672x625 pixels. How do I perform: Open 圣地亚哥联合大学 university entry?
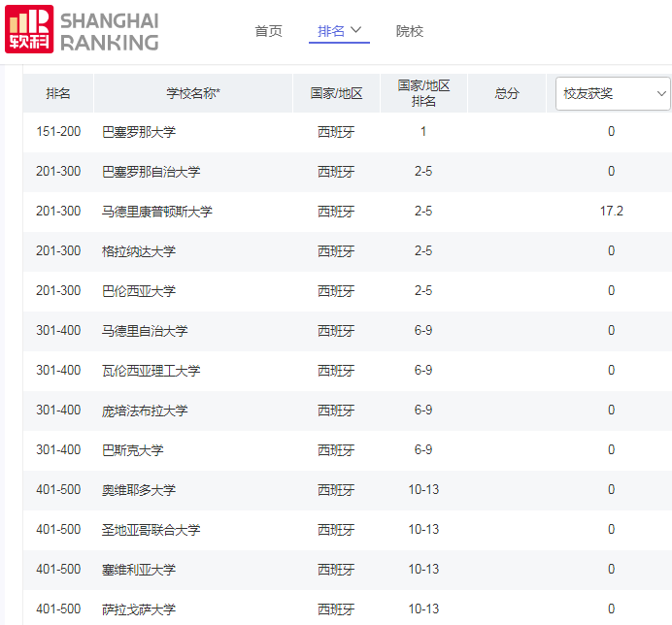(151, 530)
